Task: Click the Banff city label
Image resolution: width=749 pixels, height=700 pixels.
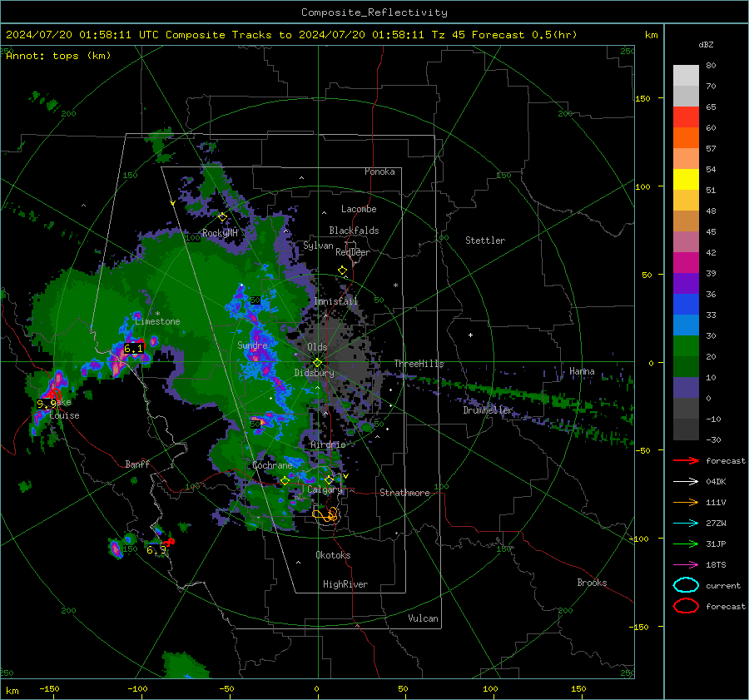Action: point(137,464)
